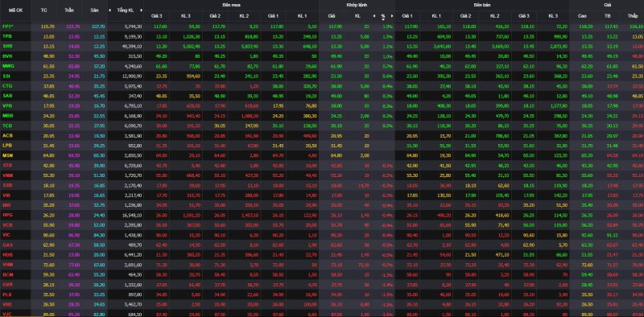Click the Mã CK column header

click(13, 10)
